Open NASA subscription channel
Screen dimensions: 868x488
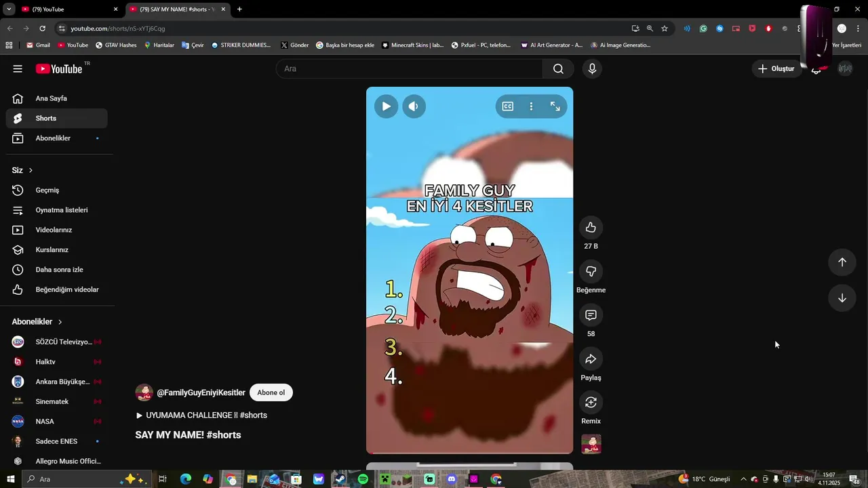pyautogui.click(x=57, y=422)
